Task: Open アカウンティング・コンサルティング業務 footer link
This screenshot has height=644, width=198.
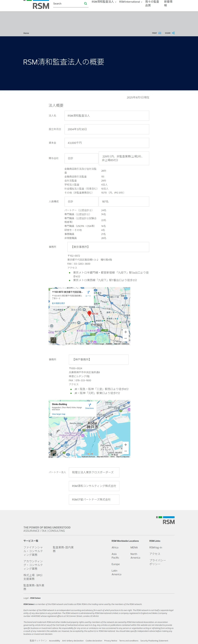Action: 33,565
